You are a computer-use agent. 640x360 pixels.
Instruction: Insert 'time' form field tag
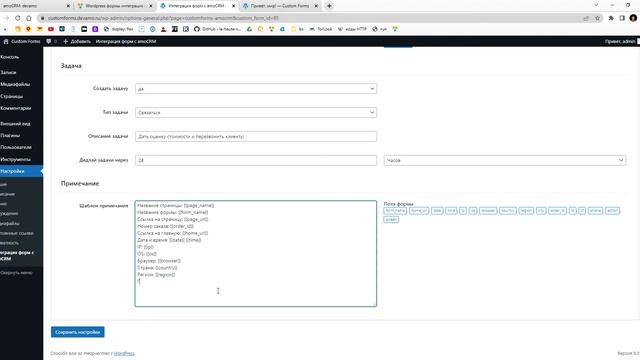point(451,211)
